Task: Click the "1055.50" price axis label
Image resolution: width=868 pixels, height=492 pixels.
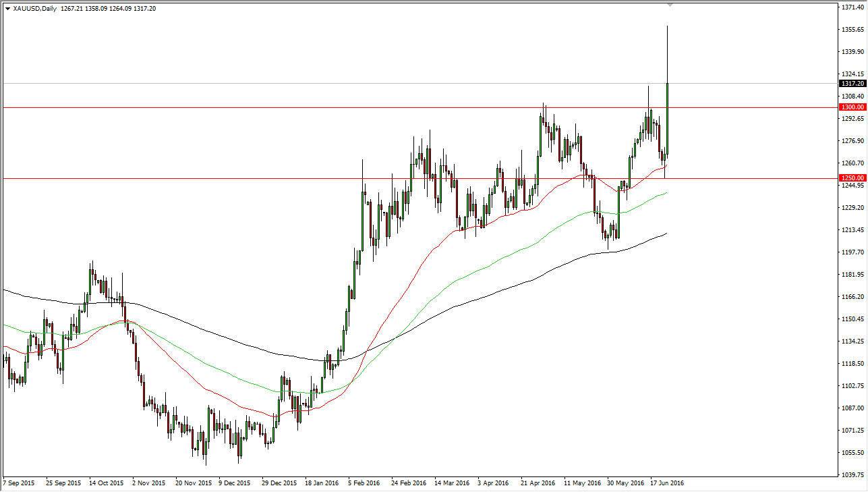Action: tap(852, 453)
